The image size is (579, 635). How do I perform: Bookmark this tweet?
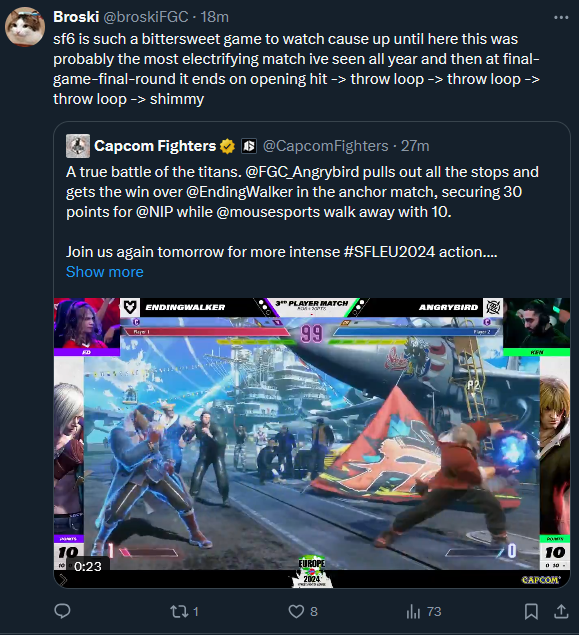[x=531, y=612]
